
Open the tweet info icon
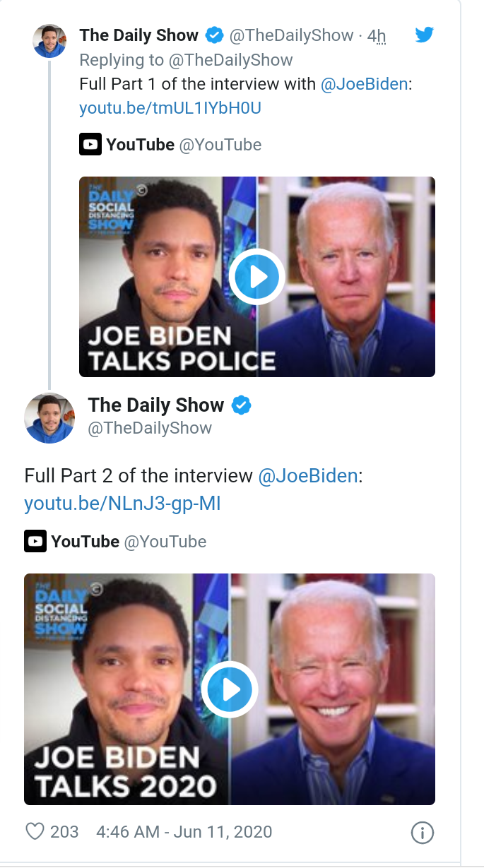click(422, 833)
